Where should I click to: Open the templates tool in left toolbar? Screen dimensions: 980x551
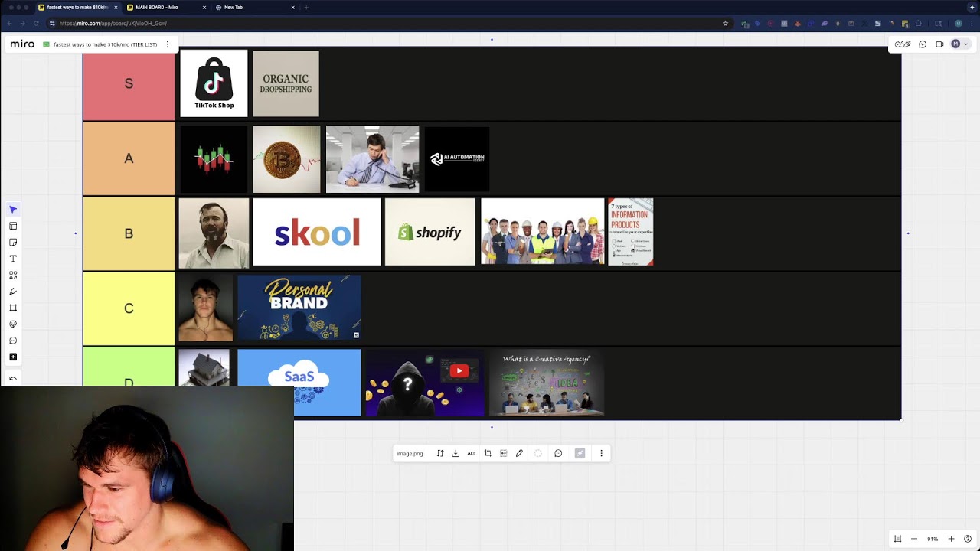coord(13,226)
